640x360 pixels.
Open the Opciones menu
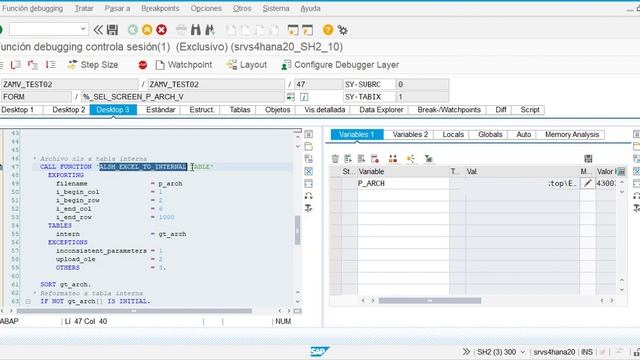click(x=206, y=8)
